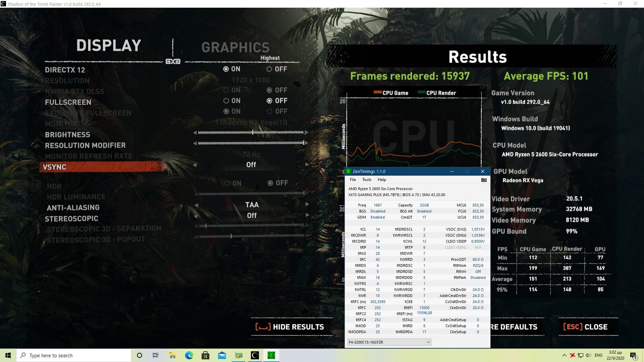The width and height of the screenshot is (644, 362).
Task: Select the STEREOSCOPIC setting row
Action: 72,219
